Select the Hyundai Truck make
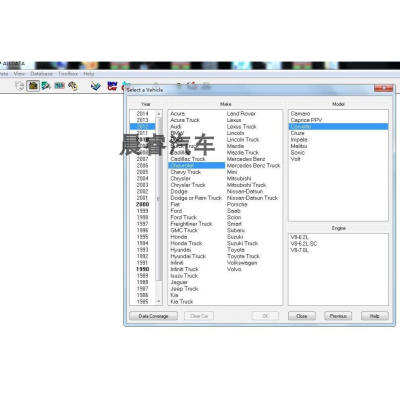 pos(188,256)
